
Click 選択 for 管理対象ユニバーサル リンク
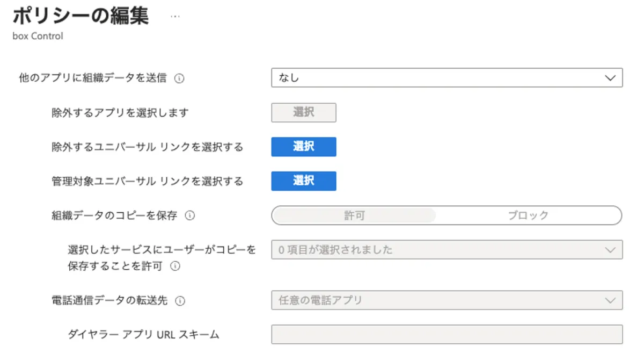304,181
